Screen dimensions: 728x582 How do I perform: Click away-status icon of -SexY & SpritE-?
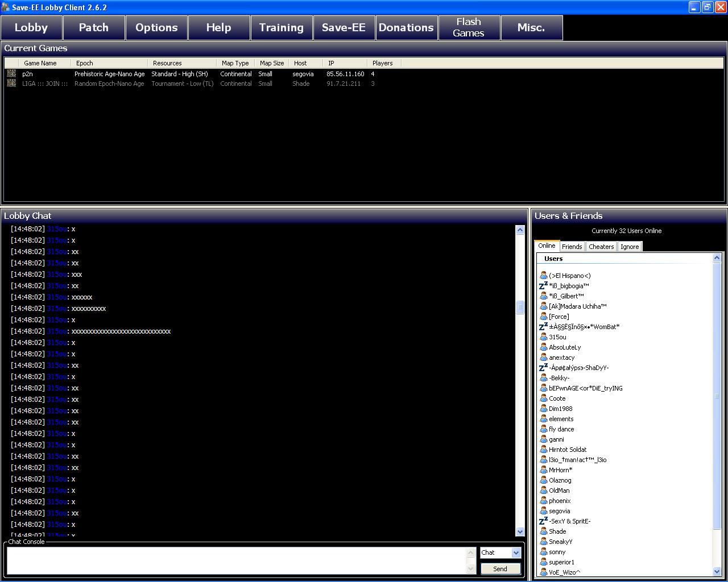[x=543, y=521]
